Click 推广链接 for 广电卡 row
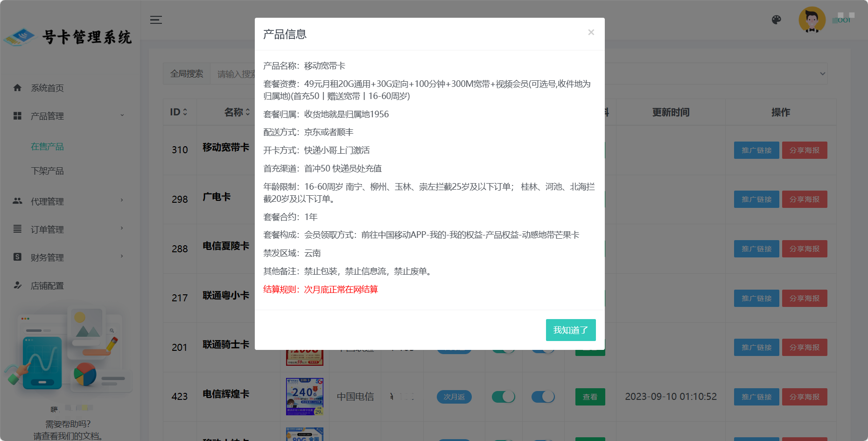This screenshot has width=868, height=441. pos(756,199)
